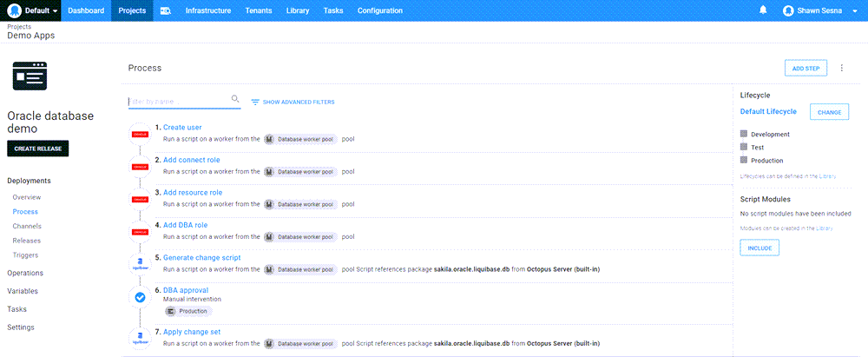
Task: Expand the Shawn Sesna user menu
Action: point(814,10)
